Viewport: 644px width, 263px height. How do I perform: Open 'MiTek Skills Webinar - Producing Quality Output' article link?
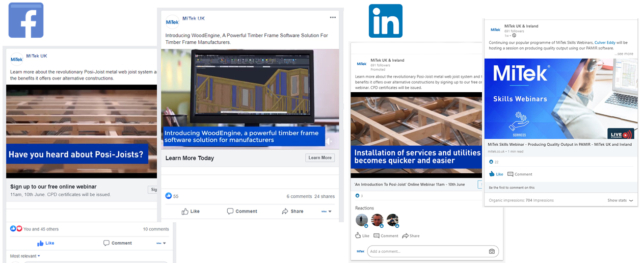pos(560,144)
